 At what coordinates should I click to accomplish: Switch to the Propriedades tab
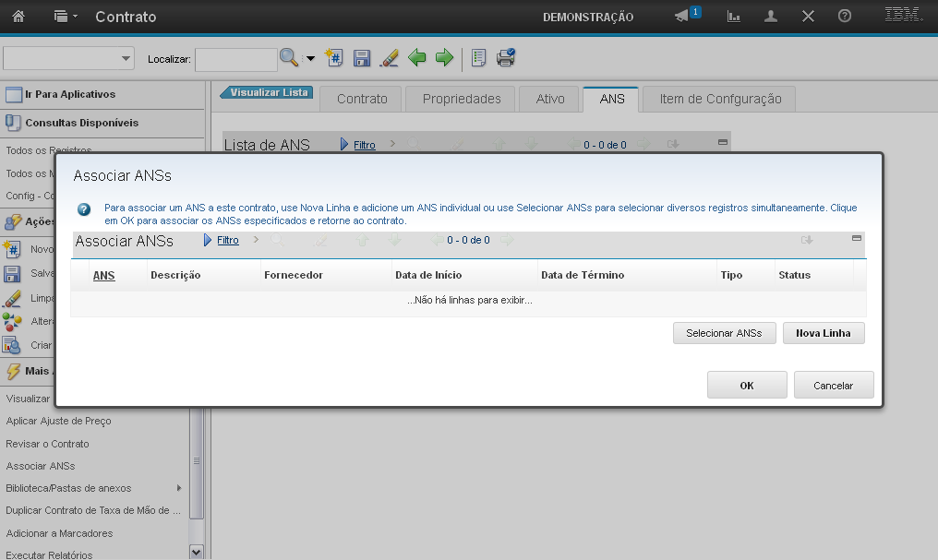[462, 99]
